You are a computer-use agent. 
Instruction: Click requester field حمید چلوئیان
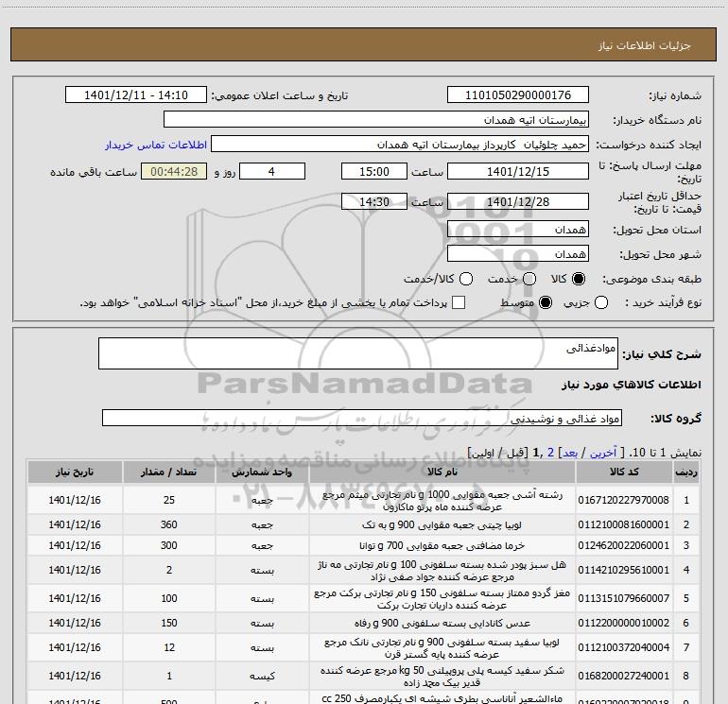tap(400, 144)
